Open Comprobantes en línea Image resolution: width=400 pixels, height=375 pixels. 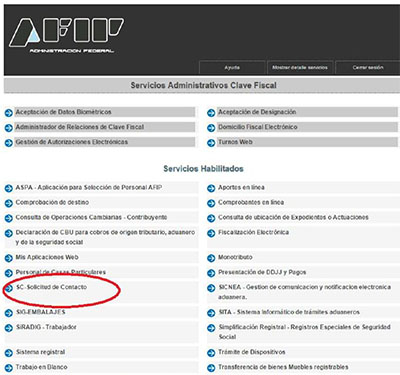251,202
